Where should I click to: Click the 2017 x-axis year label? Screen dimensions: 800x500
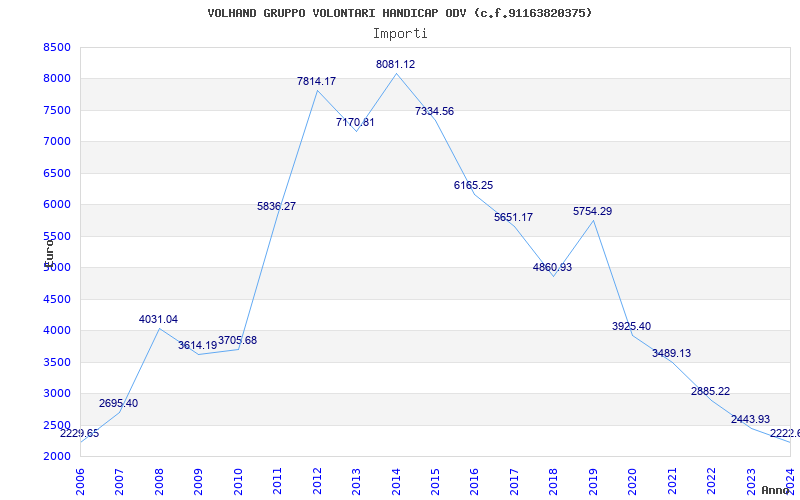pyautogui.click(x=514, y=482)
